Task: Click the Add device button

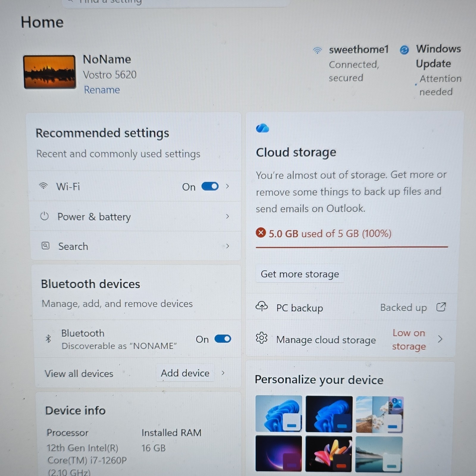Action: pos(185,373)
